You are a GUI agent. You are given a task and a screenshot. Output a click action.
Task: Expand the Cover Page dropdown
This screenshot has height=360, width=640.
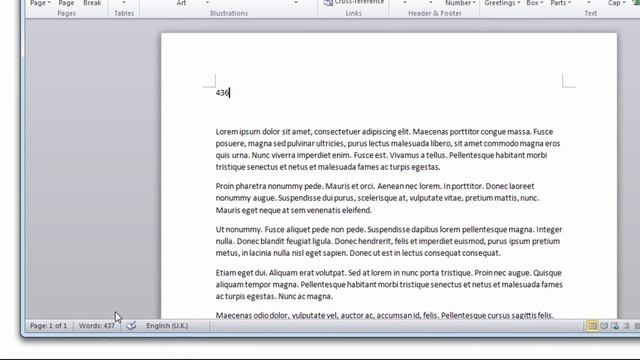(40, 3)
